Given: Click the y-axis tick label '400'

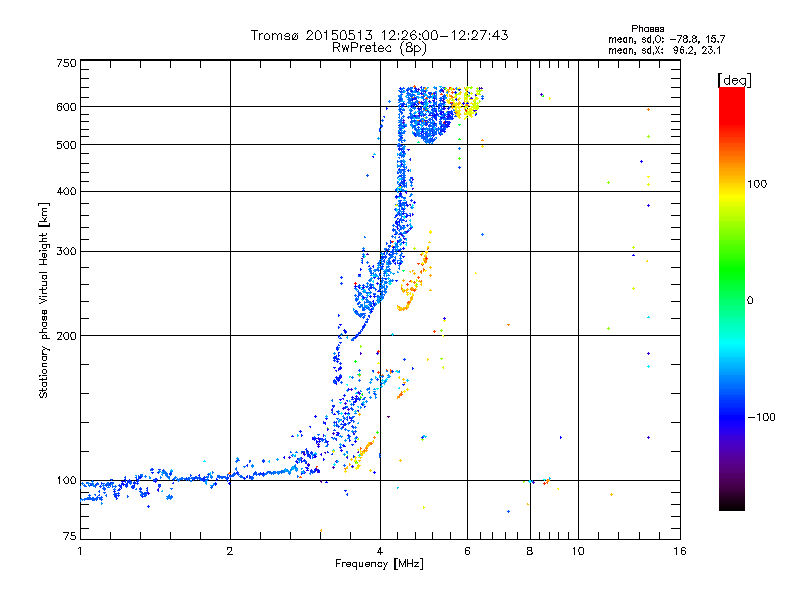Looking at the screenshot, I should pos(66,191).
